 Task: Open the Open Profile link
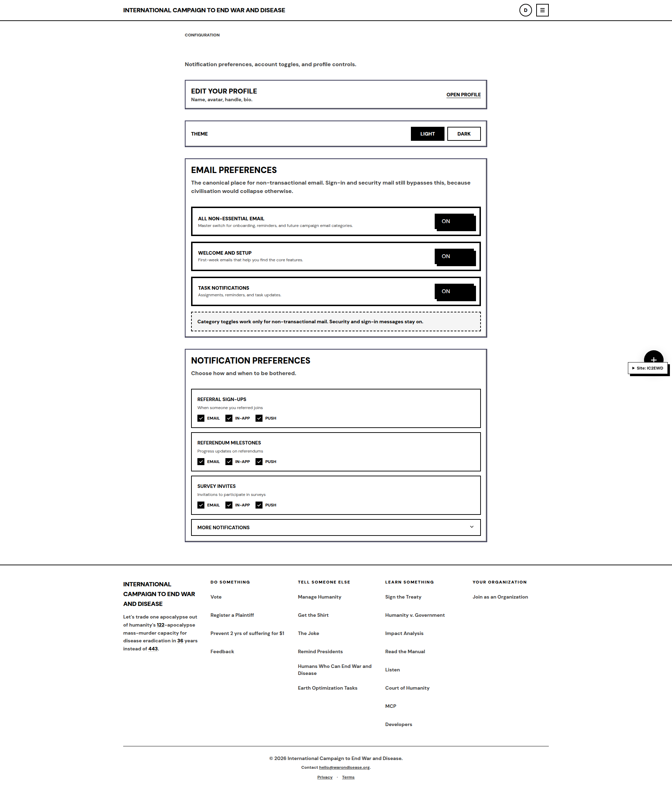(463, 95)
